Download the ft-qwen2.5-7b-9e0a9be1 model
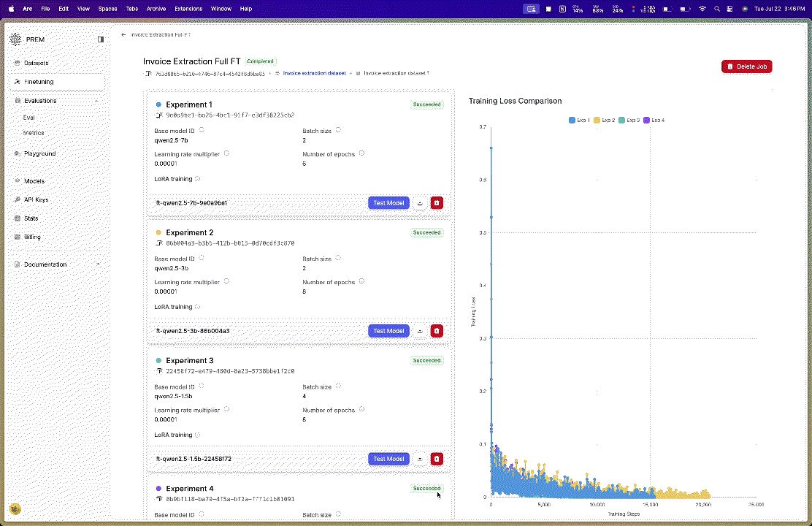 click(420, 203)
